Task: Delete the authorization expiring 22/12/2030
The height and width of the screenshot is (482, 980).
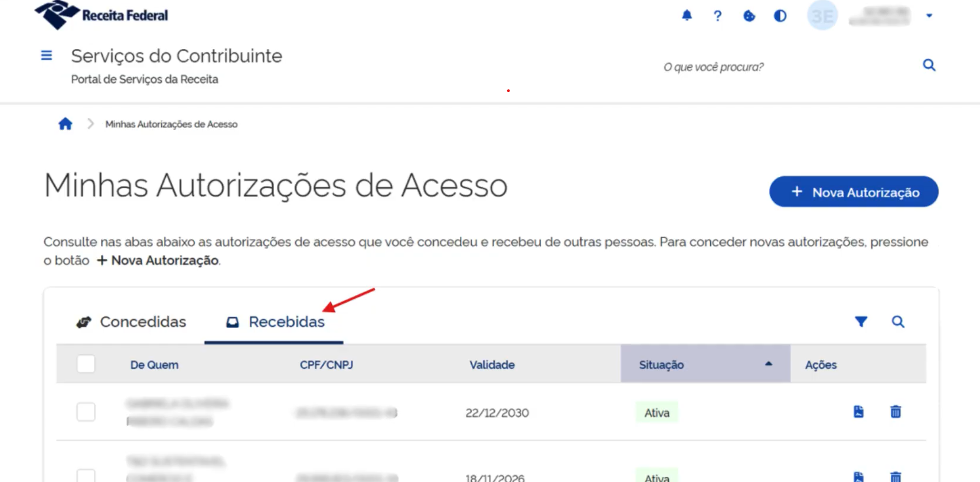Action: pyautogui.click(x=895, y=412)
